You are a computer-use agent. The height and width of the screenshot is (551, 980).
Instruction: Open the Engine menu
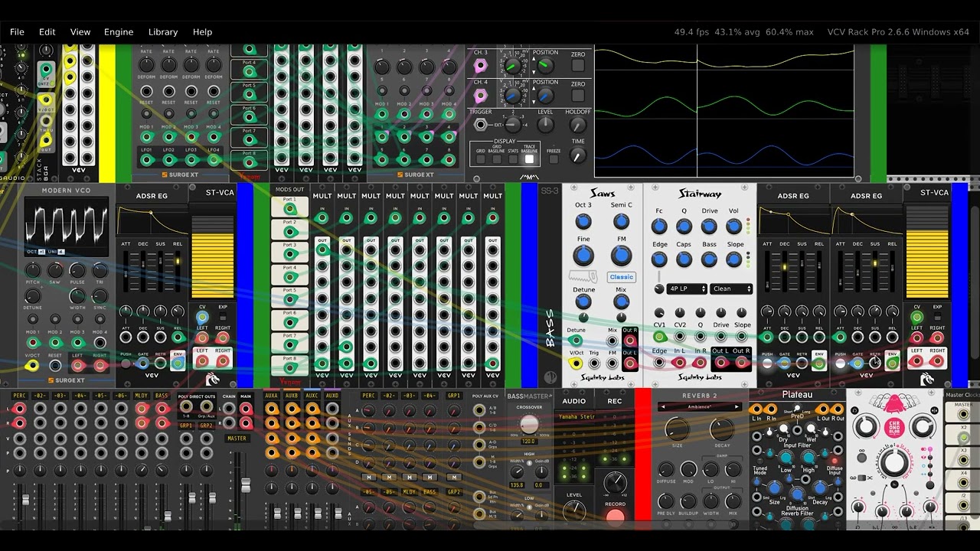pos(119,32)
